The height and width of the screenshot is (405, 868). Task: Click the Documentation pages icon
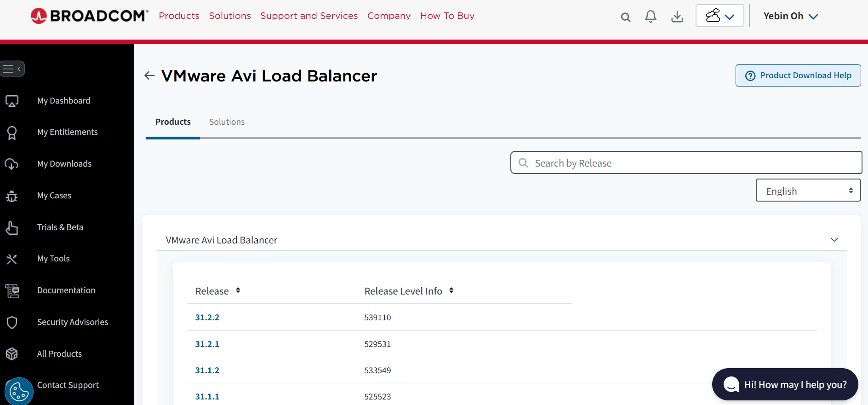pos(12,291)
